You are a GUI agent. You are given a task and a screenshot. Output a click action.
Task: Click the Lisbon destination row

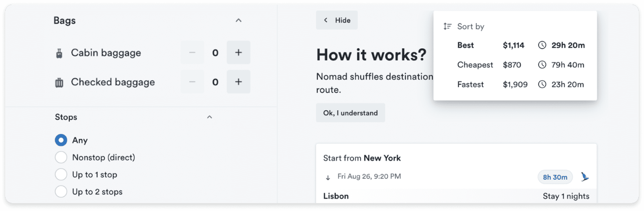tap(456, 196)
